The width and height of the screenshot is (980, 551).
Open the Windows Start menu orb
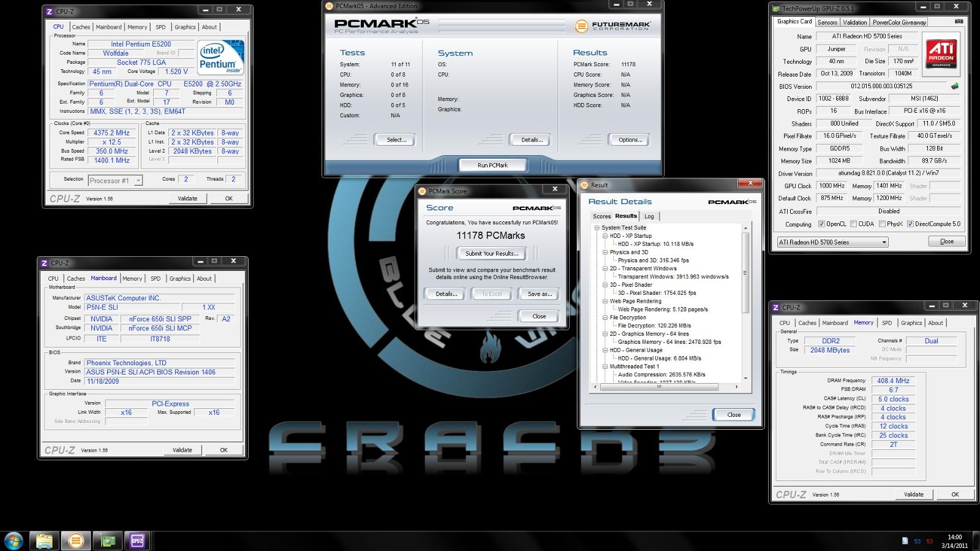click(13, 541)
